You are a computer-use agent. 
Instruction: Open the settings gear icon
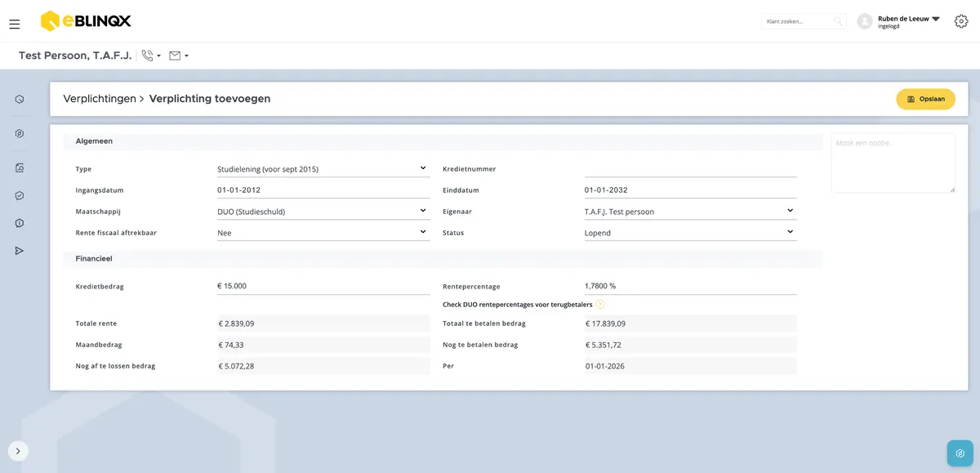(x=961, y=21)
